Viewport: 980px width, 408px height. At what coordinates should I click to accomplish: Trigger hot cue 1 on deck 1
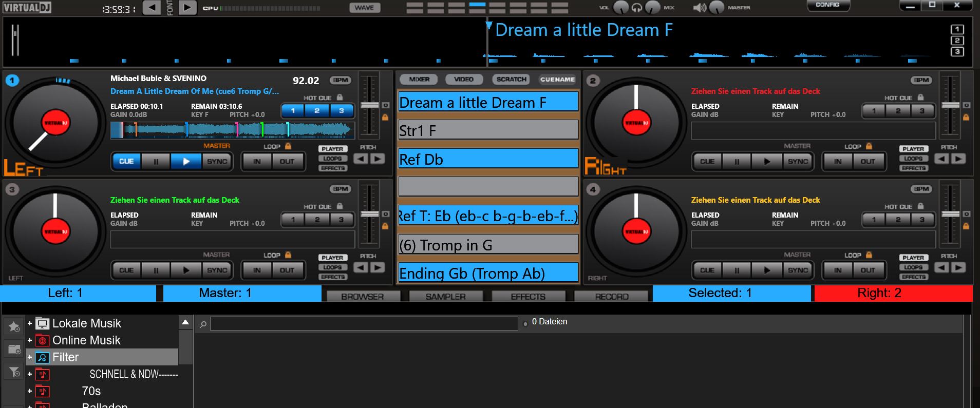coord(293,110)
